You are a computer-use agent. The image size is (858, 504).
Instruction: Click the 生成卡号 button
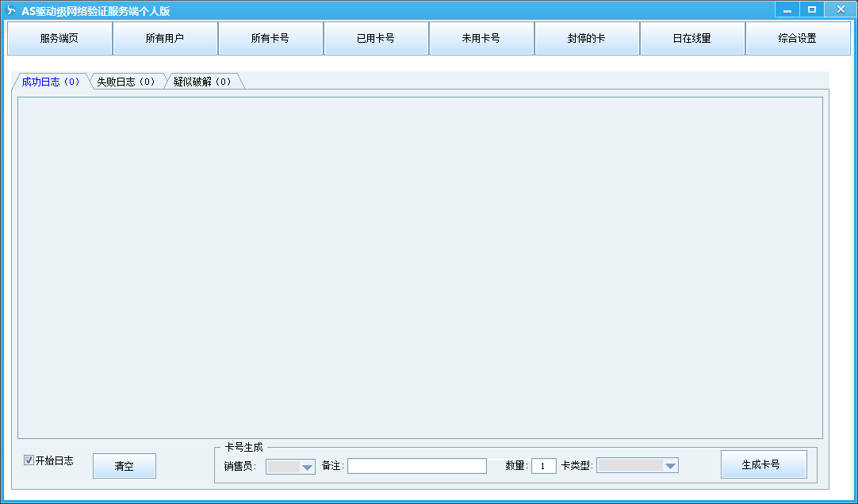[763, 464]
